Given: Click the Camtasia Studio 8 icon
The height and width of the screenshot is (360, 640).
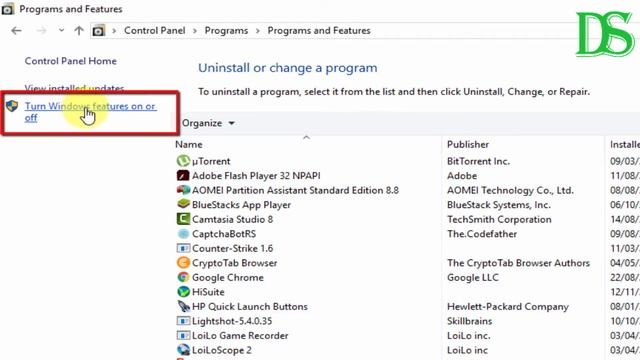Looking at the screenshot, I should (x=183, y=219).
